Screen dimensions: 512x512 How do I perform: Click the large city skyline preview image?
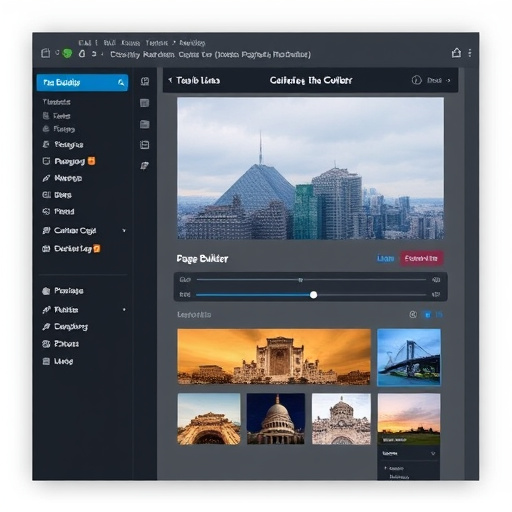pos(310,168)
